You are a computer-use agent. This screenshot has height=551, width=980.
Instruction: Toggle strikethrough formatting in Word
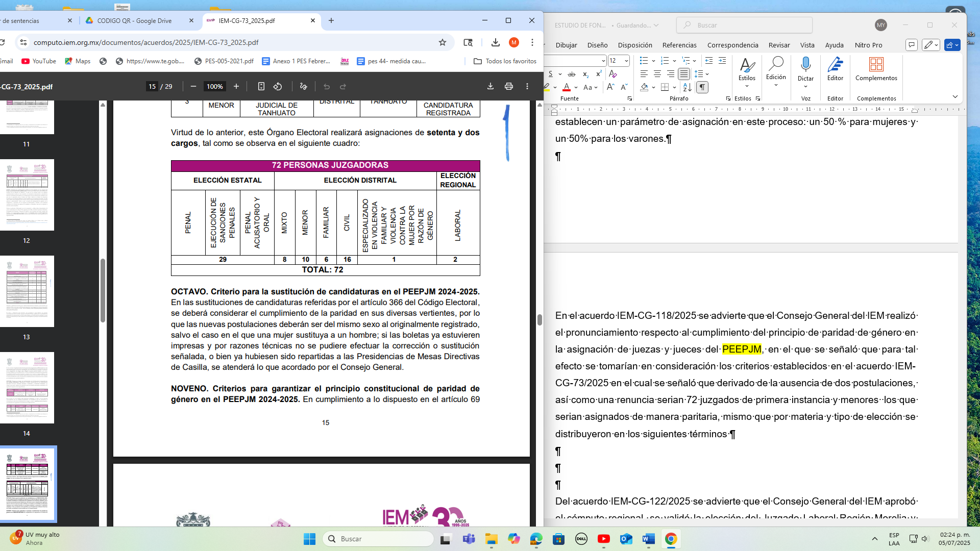point(572,74)
